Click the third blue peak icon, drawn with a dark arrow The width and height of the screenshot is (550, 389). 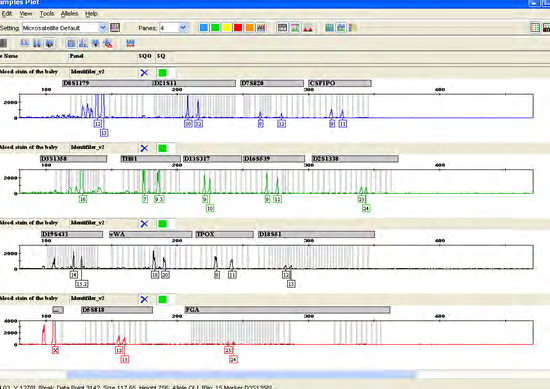click(49, 43)
